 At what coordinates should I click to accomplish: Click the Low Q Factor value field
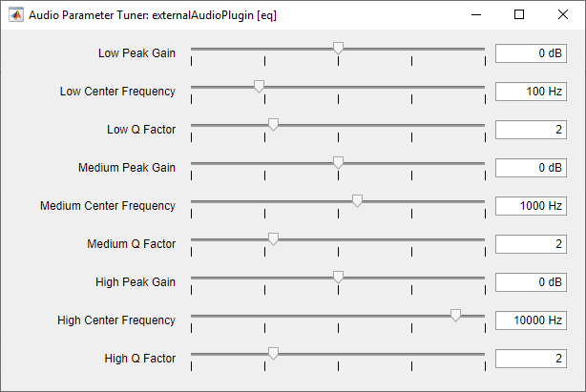click(532, 130)
